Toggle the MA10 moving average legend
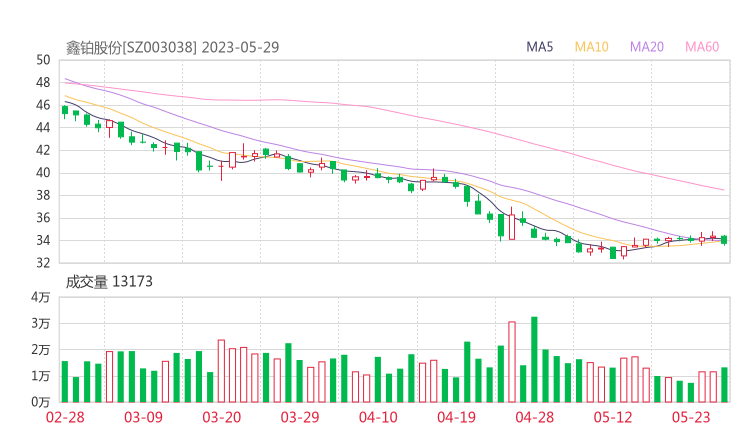This screenshot has width=740, height=440. 591,47
